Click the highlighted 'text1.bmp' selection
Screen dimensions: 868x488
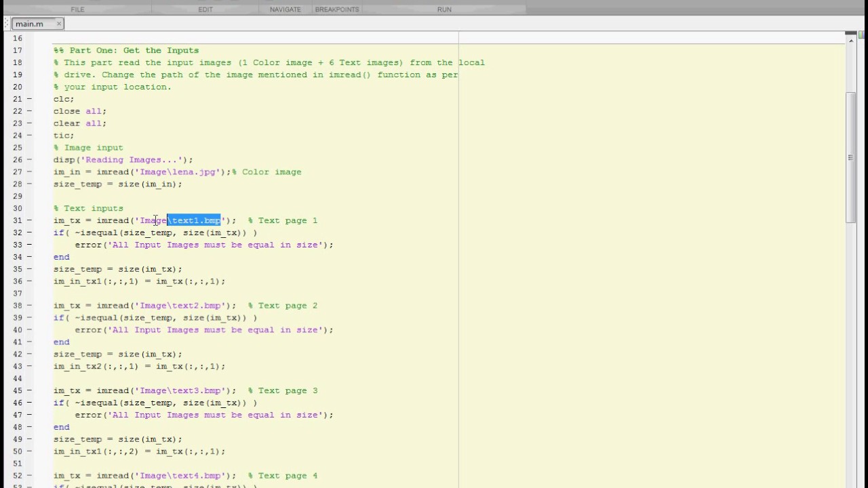(x=194, y=221)
